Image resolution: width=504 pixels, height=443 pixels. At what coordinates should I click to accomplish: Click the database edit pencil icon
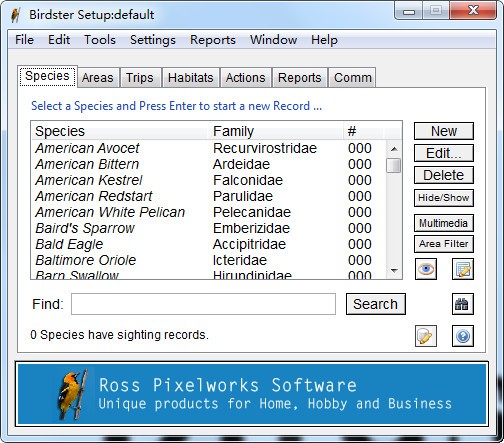pos(426,336)
